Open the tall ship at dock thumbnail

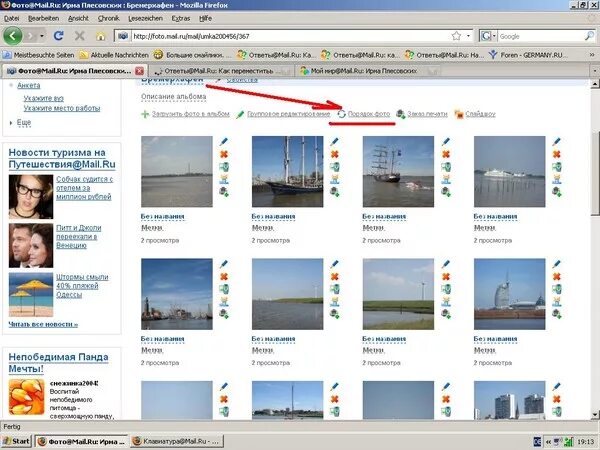287,171
